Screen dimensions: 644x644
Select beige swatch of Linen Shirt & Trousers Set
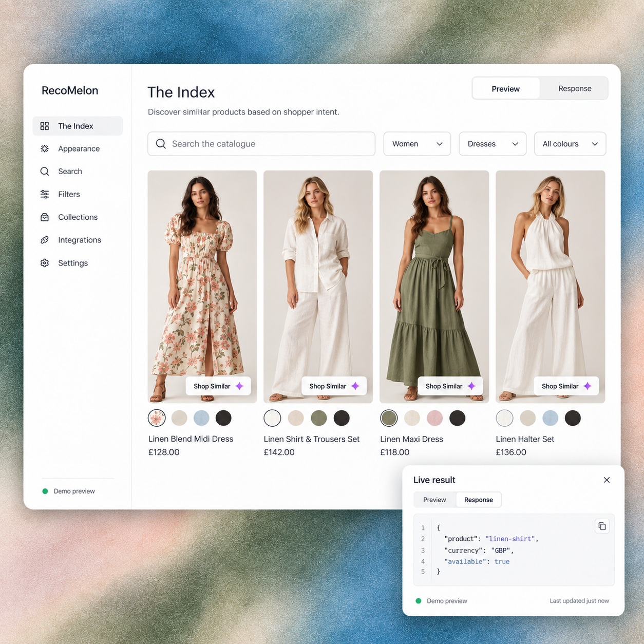coord(296,418)
